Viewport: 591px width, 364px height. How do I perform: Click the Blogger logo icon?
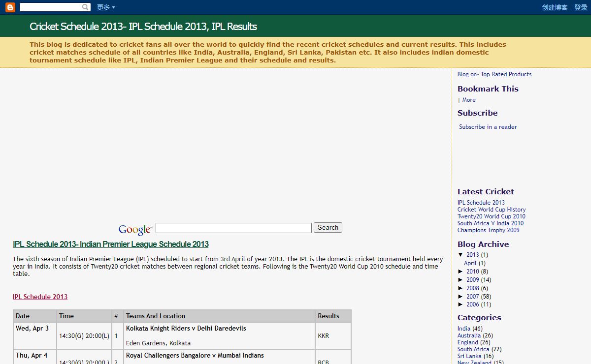click(10, 7)
